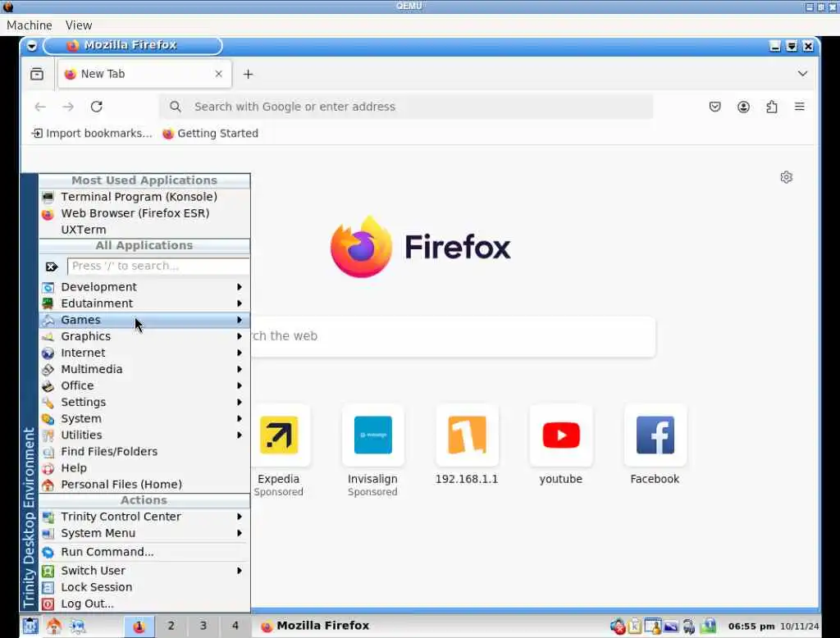The width and height of the screenshot is (840, 638).
Task: Click the Klipper clipboard tray icon
Action: [635, 626]
